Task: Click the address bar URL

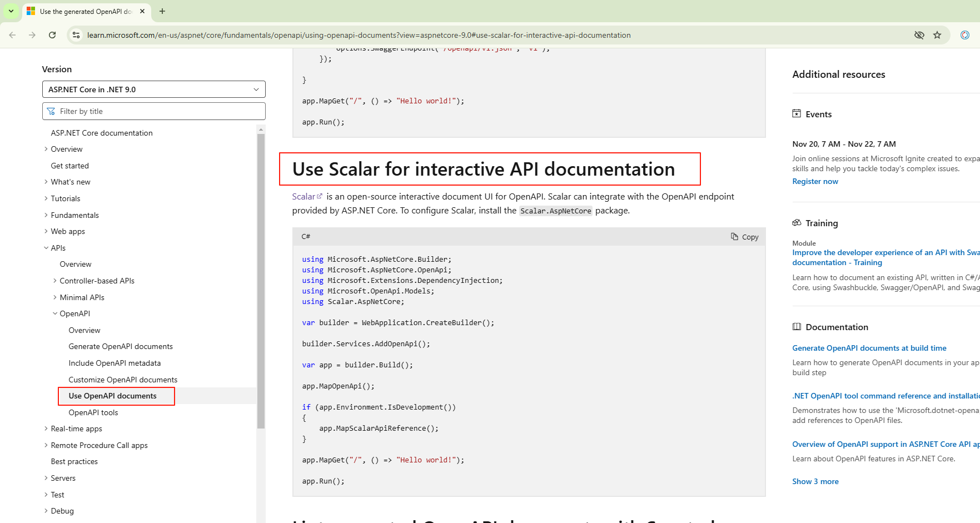Action: (359, 35)
